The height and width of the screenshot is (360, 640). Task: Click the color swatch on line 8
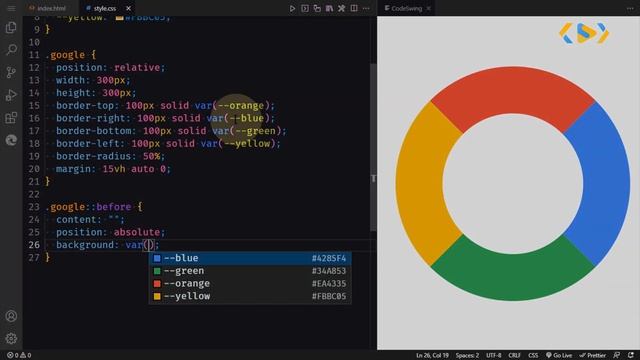click(120, 18)
